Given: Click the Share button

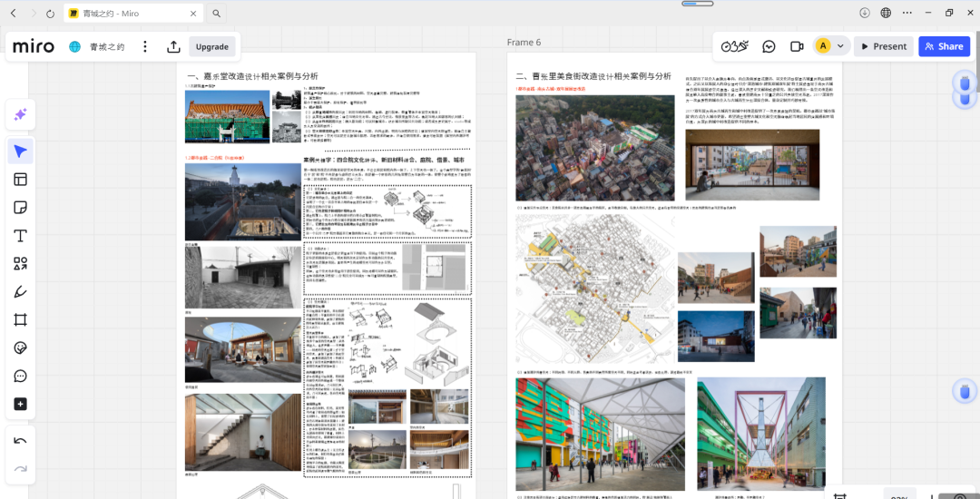Looking at the screenshot, I should tap(944, 46).
